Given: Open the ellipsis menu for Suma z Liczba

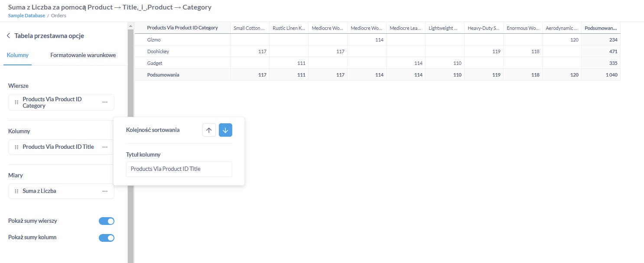Looking at the screenshot, I should tap(104, 191).
